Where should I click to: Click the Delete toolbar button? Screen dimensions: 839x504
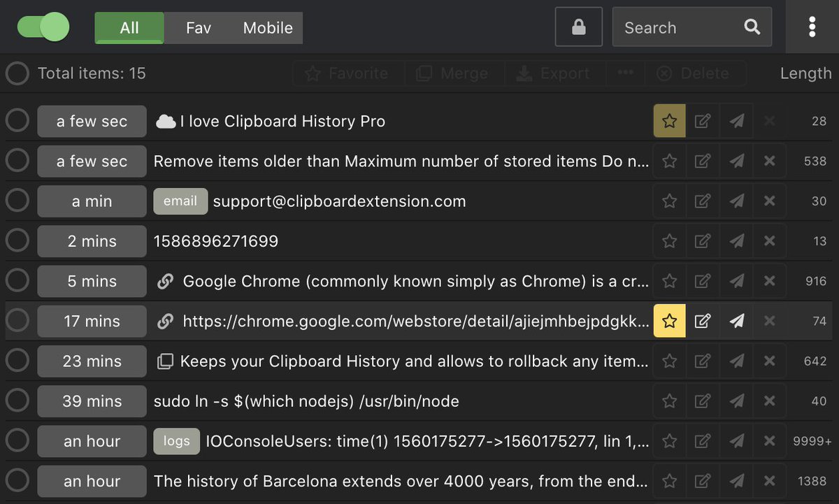point(695,73)
